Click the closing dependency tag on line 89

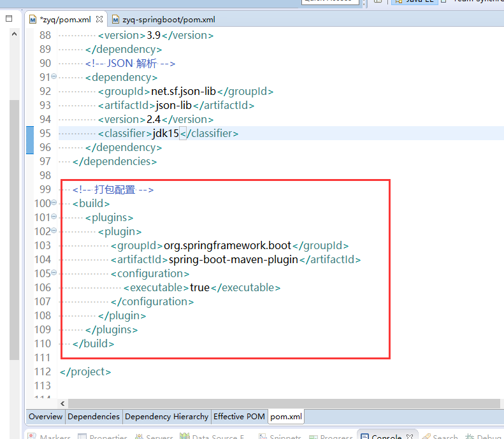click(x=124, y=49)
